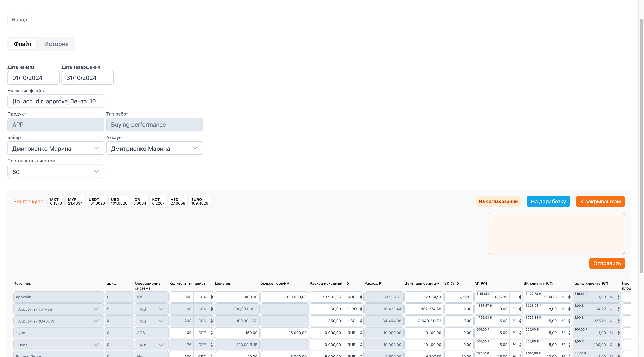Toggle АК % unit stepper in Applovin row
Viewport: 644px width, 357px height.
point(520,297)
